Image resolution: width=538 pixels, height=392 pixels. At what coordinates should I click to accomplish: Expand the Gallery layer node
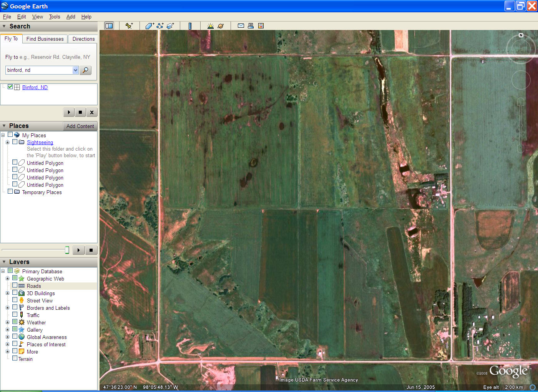7,330
